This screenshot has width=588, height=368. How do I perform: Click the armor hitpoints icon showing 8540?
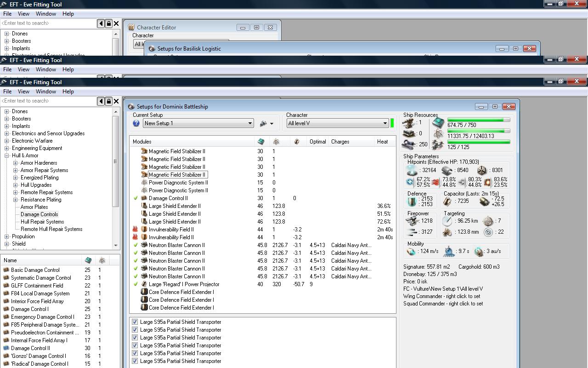coord(447,170)
